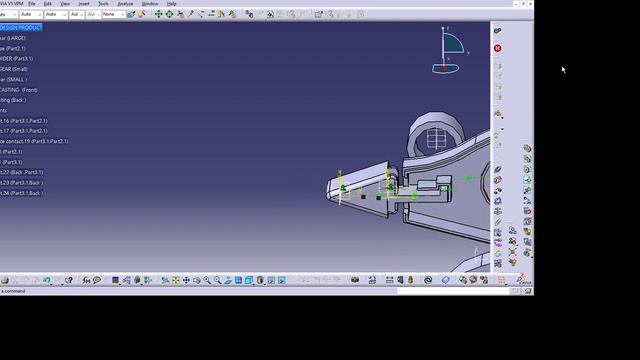Image resolution: width=640 pixels, height=360 pixels.
Task: Click the Zoom Out magnifier icon
Action: click(218, 280)
